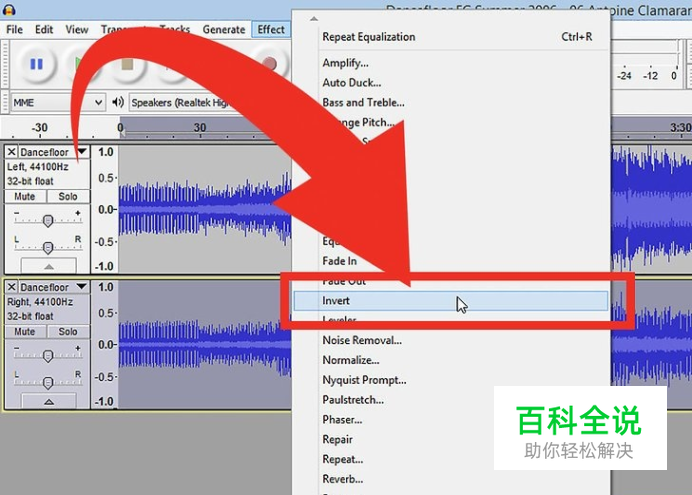This screenshot has width=692, height=495.
Task: Select Invert effect
Action: [451, 300]
